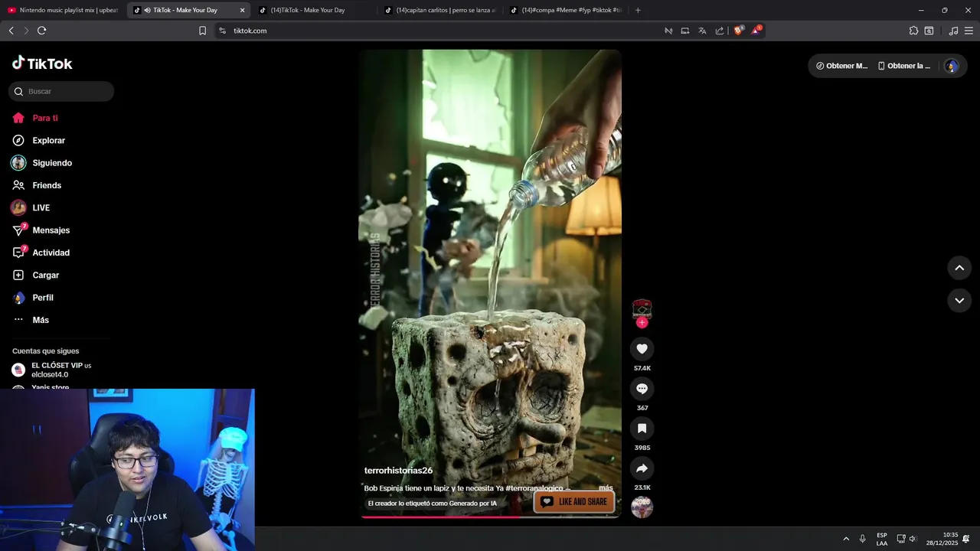The image size is (980, 551).
Task: Seek on the video progress bar
Action: click(490, 517)
